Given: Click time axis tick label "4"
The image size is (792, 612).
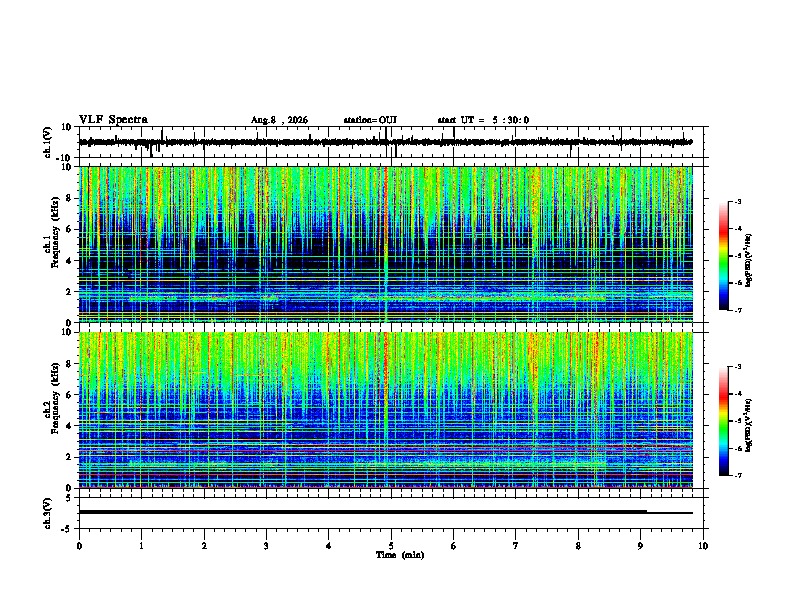Looking at the screenshot, I should tap(329, 546).
